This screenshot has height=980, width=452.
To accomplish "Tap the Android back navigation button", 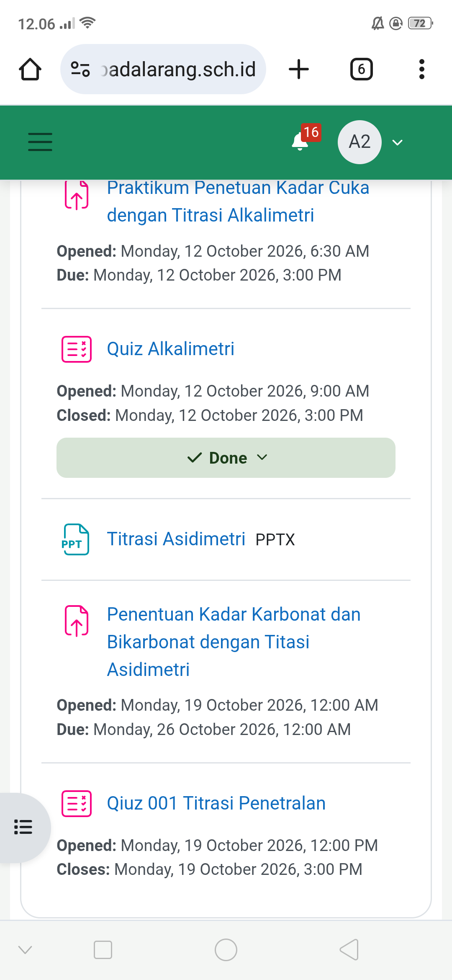I will pos(349,949).
